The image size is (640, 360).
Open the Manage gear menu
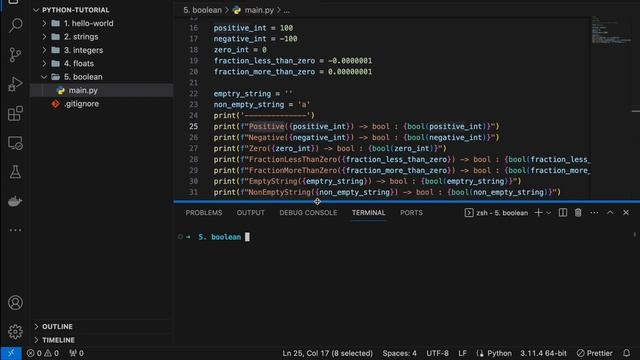(x=15, y=332)
